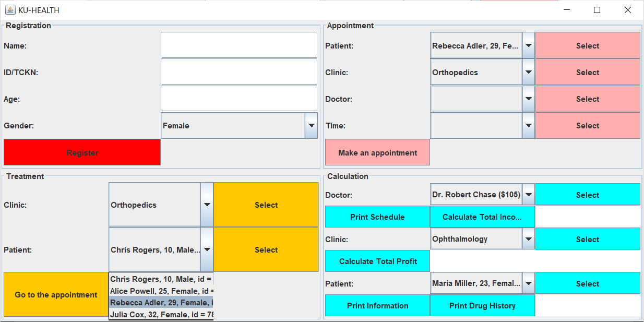Click Make an appointment button
644x322 pixels.
[x=377, y=152]
